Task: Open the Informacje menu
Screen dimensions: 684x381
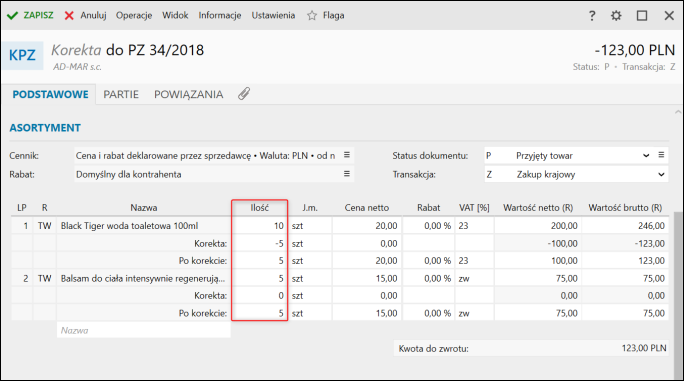Action: click(220, 15)
